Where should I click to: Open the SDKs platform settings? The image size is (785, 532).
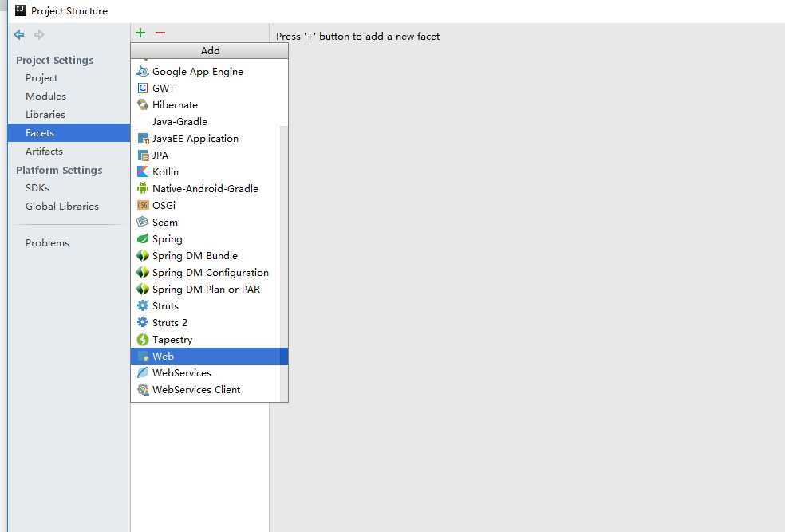click(x=37, y=187)
